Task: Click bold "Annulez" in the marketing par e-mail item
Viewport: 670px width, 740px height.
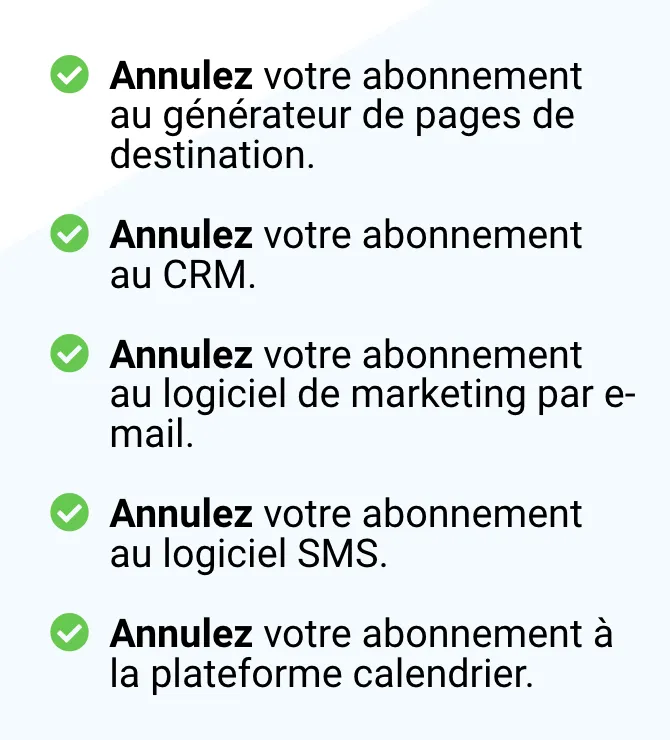Action: point(181,354)
